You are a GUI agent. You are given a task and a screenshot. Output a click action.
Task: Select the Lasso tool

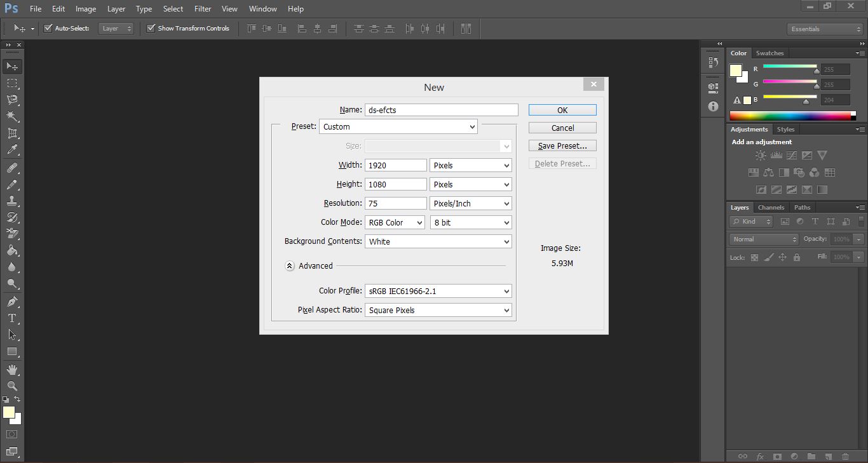click(x=12, y=100)
